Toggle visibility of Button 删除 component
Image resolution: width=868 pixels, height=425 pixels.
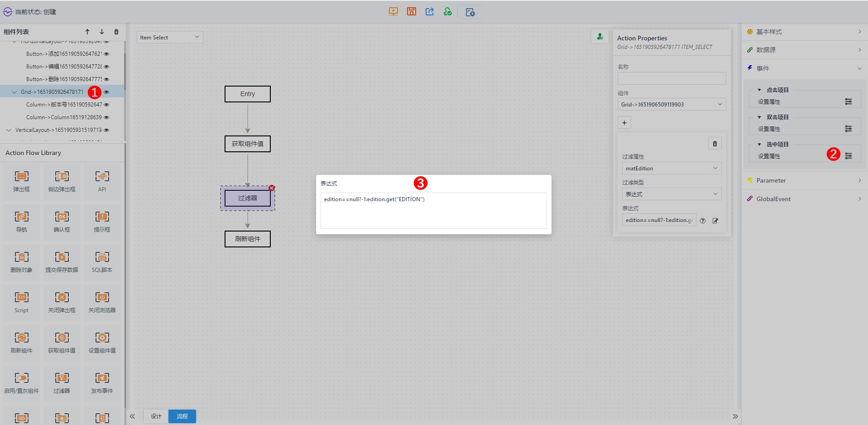pyautogui.click(x=106, y=79)
